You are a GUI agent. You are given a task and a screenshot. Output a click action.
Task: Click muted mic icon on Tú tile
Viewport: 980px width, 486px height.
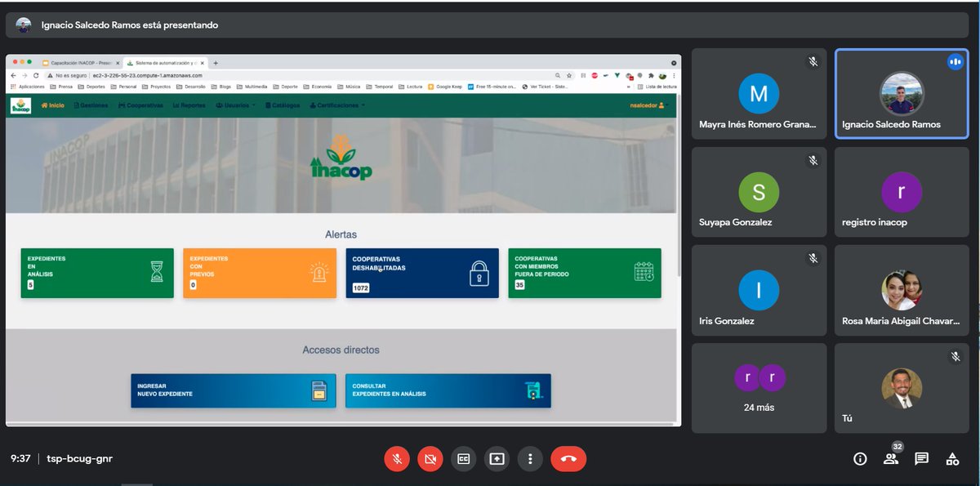pyautogui.click(x=955, y=357)
